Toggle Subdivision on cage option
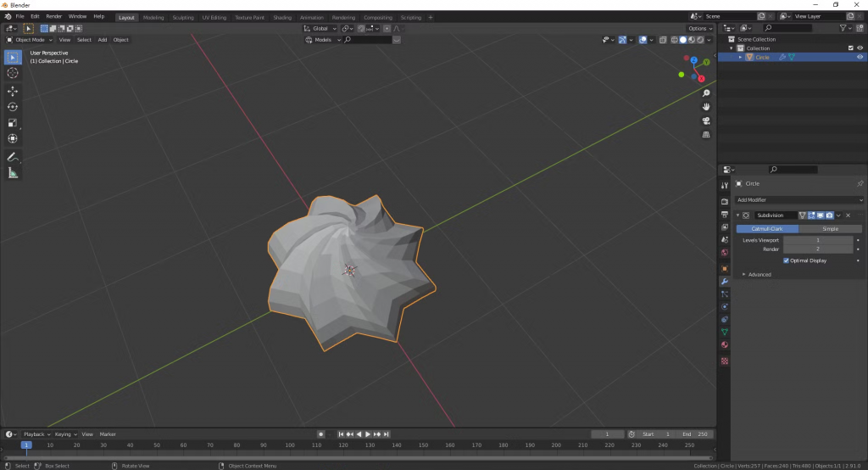The image size is (868, 470). point(802,215)
